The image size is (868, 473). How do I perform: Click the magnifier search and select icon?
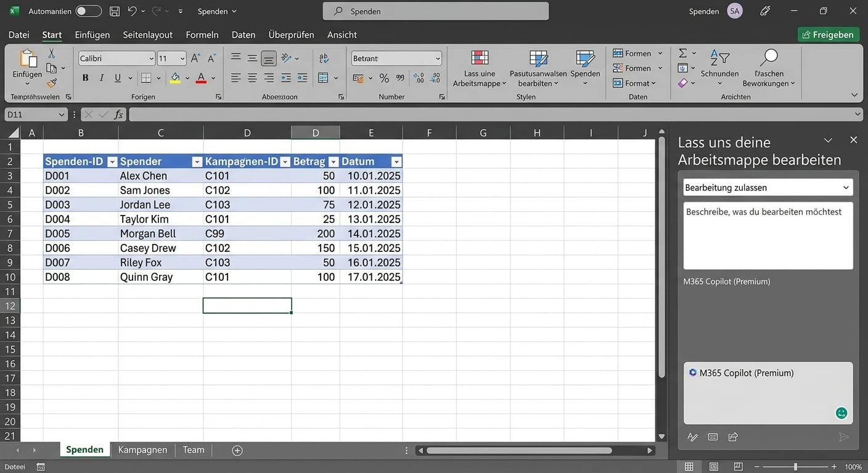point(769,58)
